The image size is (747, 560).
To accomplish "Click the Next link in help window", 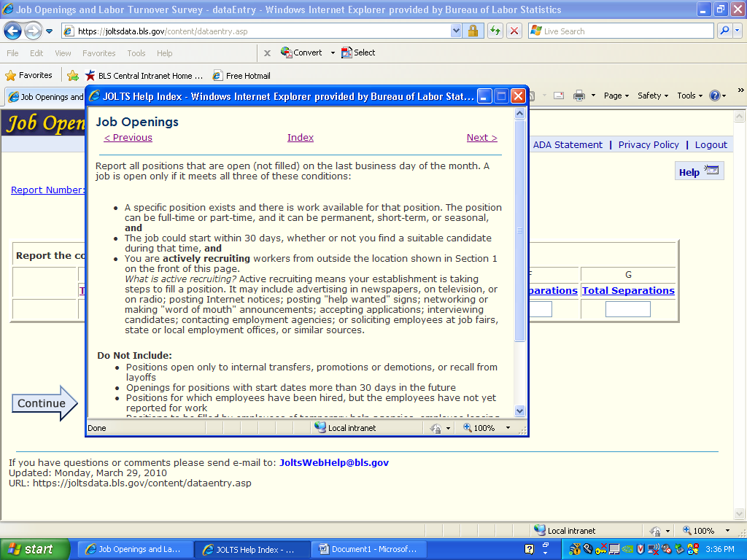I will (x=481, y=138).
